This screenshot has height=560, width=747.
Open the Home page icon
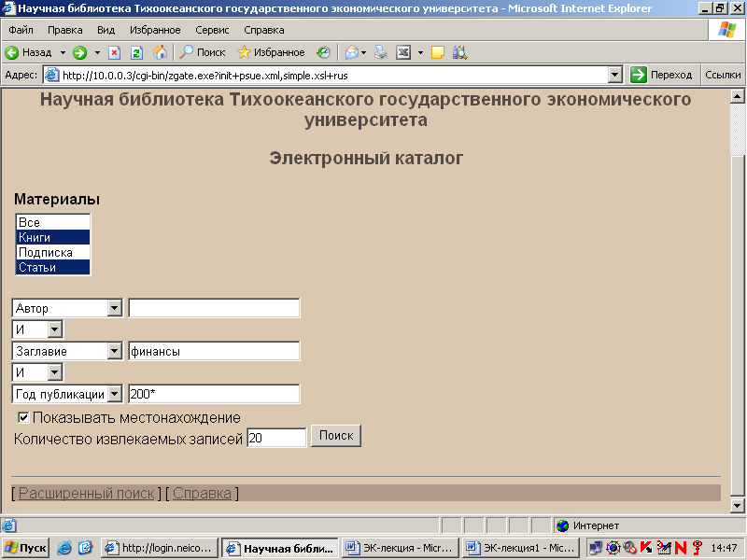[x=160, y=52]
